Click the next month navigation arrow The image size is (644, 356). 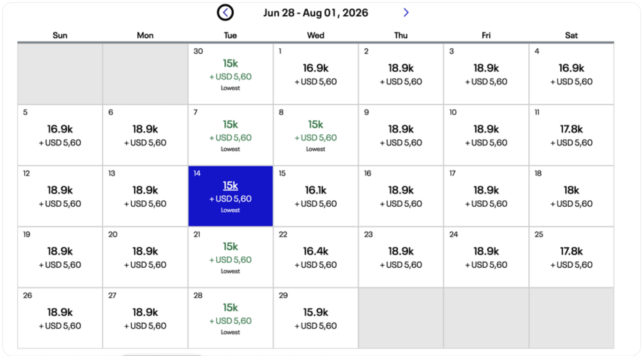tap(406, 13)
